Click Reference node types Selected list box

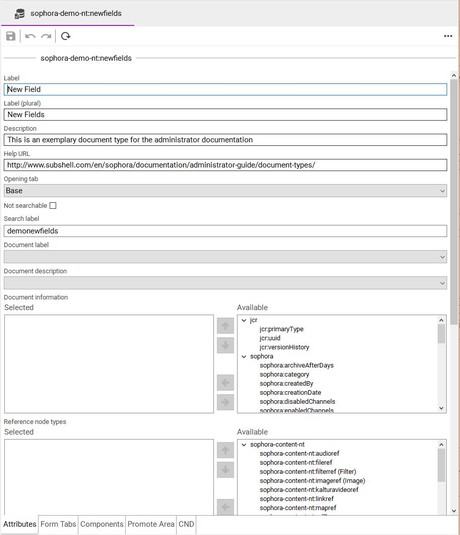pos(109,477)
